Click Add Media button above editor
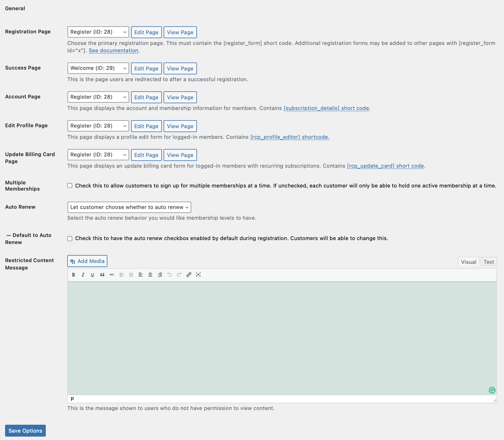504x440 pixels. click(87, 261)
